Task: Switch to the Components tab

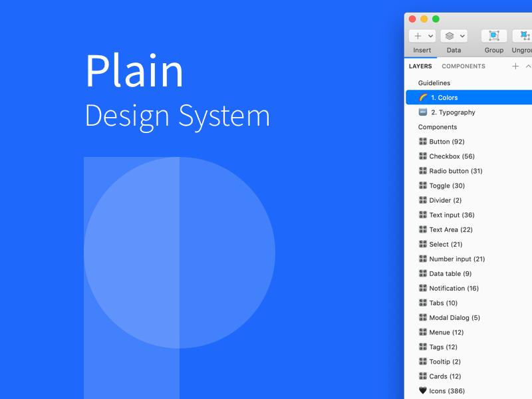Action: pyautogui.click(x=463, y=66)
